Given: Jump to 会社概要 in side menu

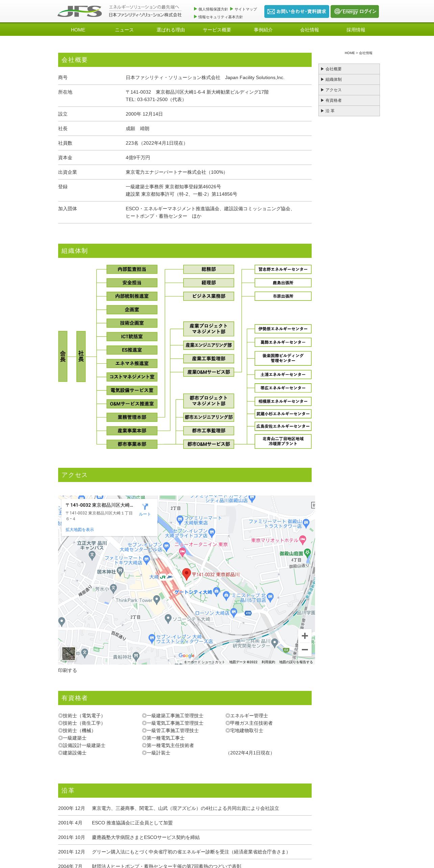Looking at the screenshot, I should pyautogui.click(x=349, y=69).
